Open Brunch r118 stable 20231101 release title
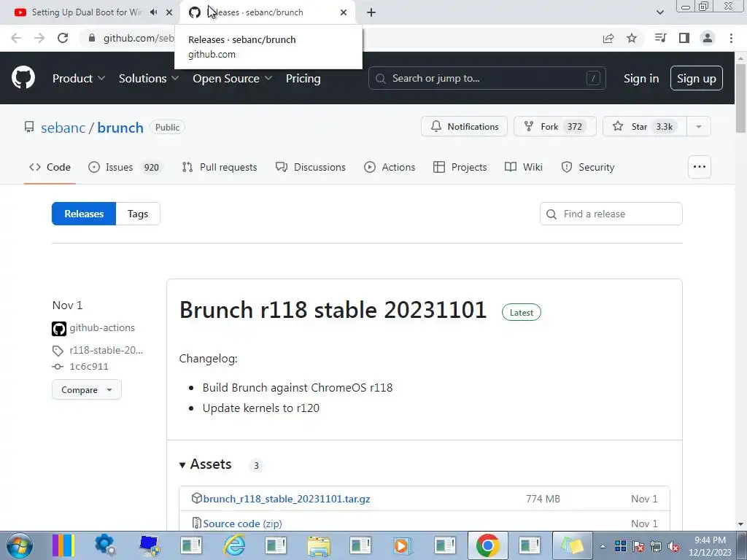 [333, 309]
